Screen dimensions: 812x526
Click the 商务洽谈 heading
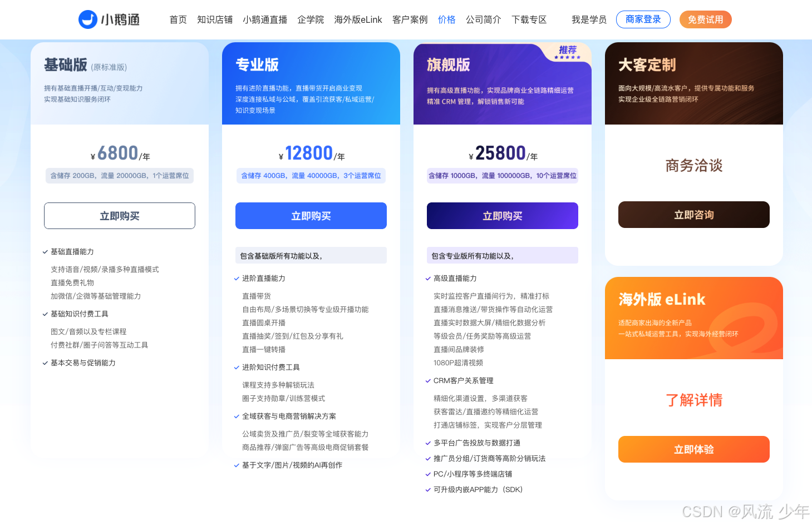(x=694, y=165)
